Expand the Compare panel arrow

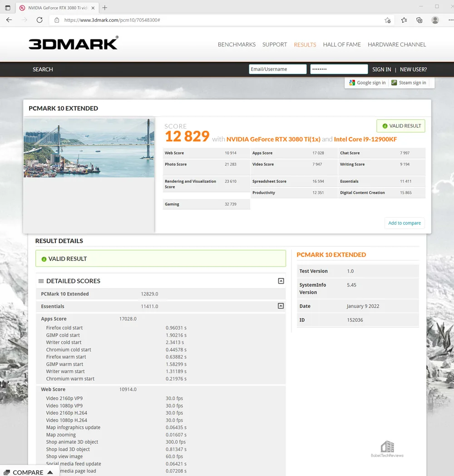(x=50, y=472)
